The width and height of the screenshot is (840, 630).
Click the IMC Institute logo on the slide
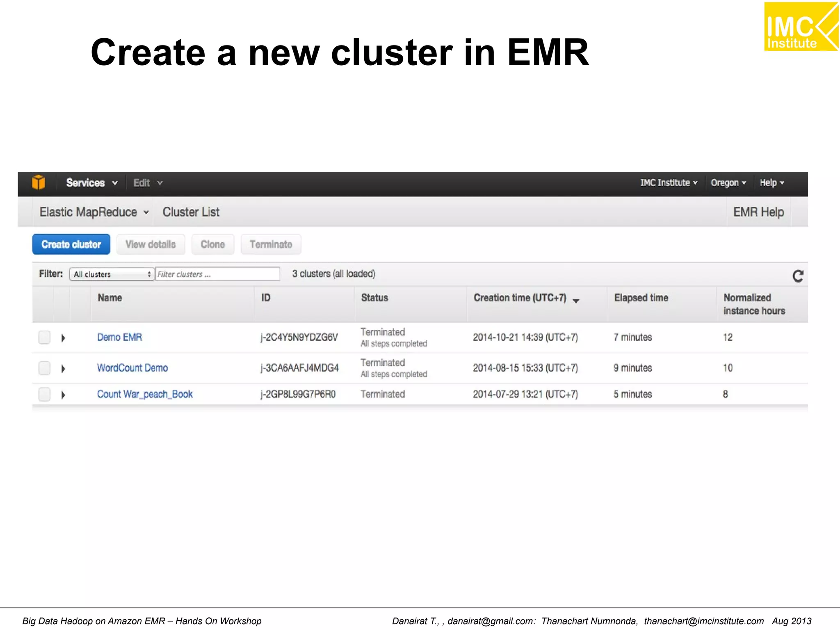coord(801,27)
